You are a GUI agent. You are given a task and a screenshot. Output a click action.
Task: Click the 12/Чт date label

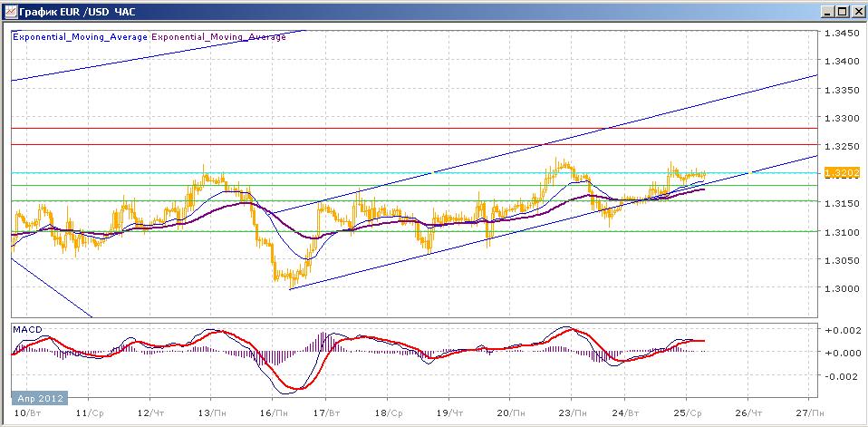150,413
